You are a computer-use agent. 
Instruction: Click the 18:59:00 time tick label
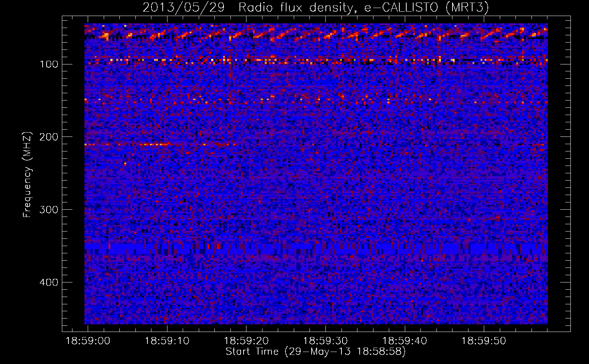88,341
